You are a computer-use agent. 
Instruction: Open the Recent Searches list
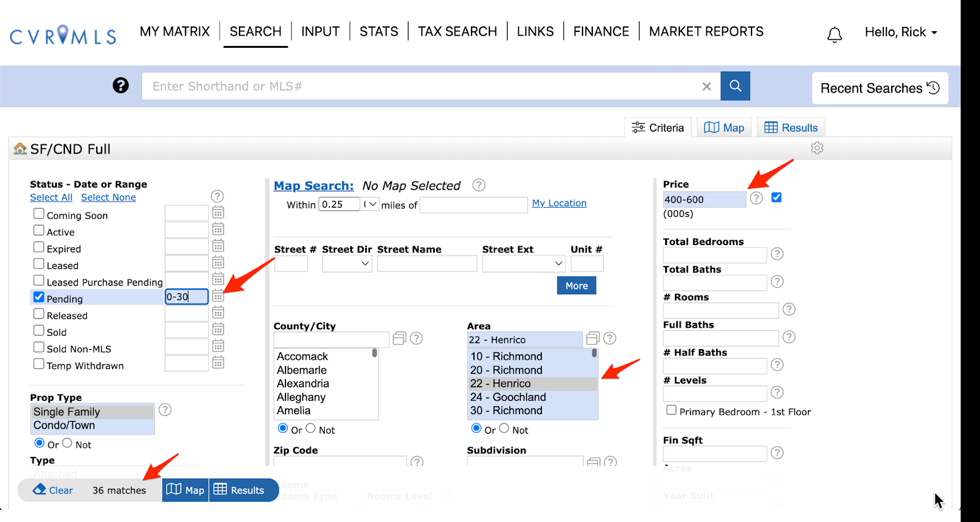click(x=880, y=88)
